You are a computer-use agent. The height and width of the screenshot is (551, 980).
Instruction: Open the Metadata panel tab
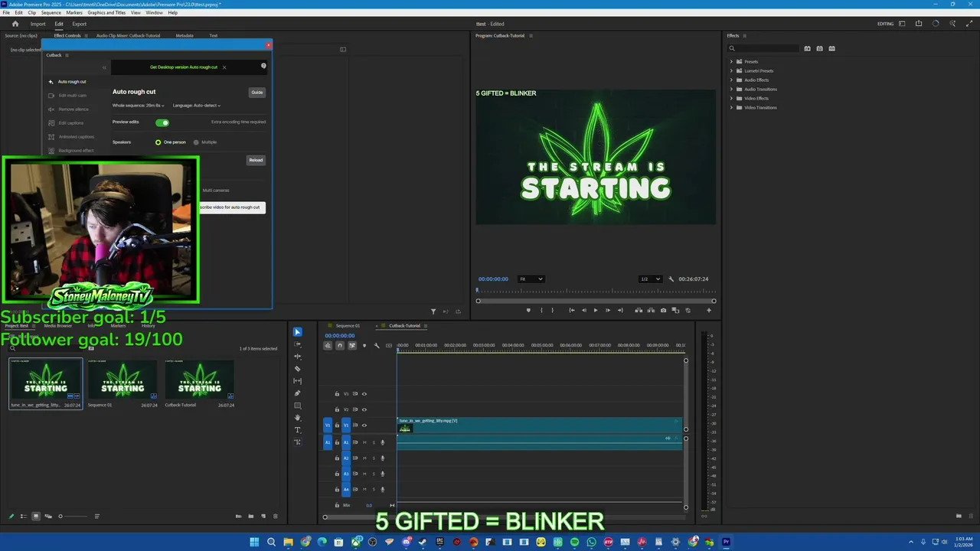[x=185, y=35]
